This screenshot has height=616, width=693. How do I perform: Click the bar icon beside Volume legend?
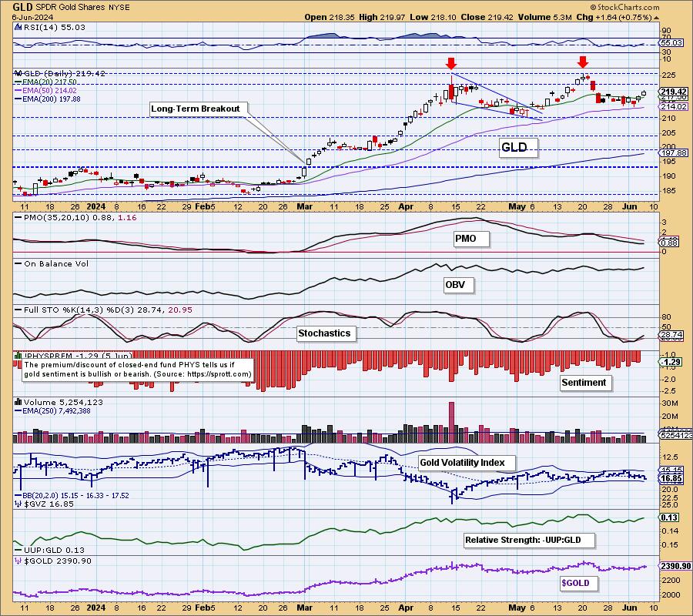click(18, 402)
